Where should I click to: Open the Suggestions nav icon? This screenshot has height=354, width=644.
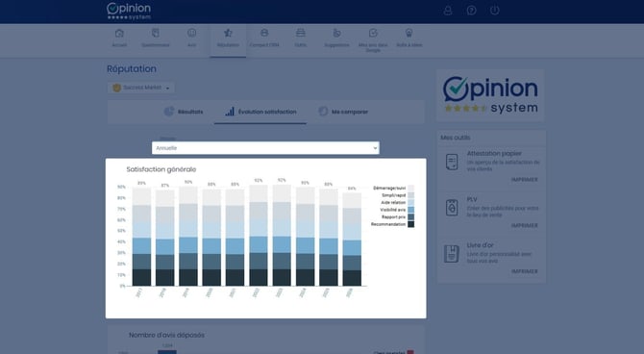point(336,33)
